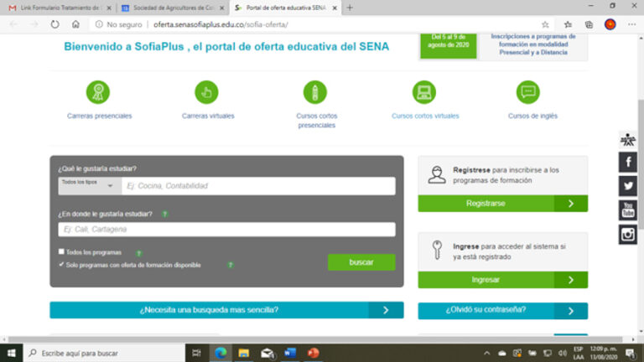
Task: Open the Carreras virtuales icon
Action: pyautogui.click(x=206, y=92)
